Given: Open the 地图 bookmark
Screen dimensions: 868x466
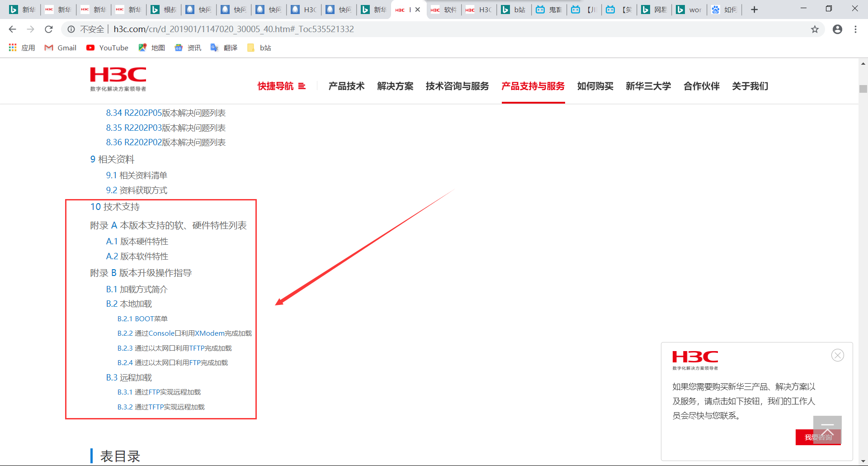Looking at the screenshot, I should click(x=151, y=48).
